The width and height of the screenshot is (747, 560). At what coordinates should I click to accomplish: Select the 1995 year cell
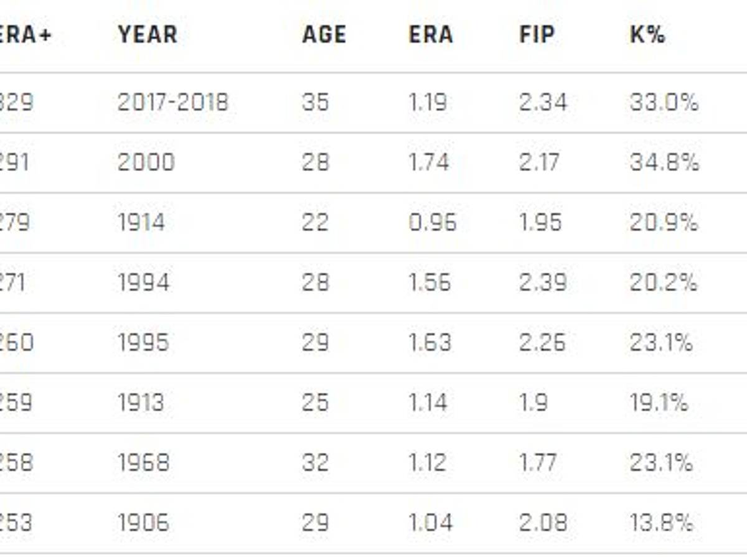pyautogui.click(x=143, y=343)
